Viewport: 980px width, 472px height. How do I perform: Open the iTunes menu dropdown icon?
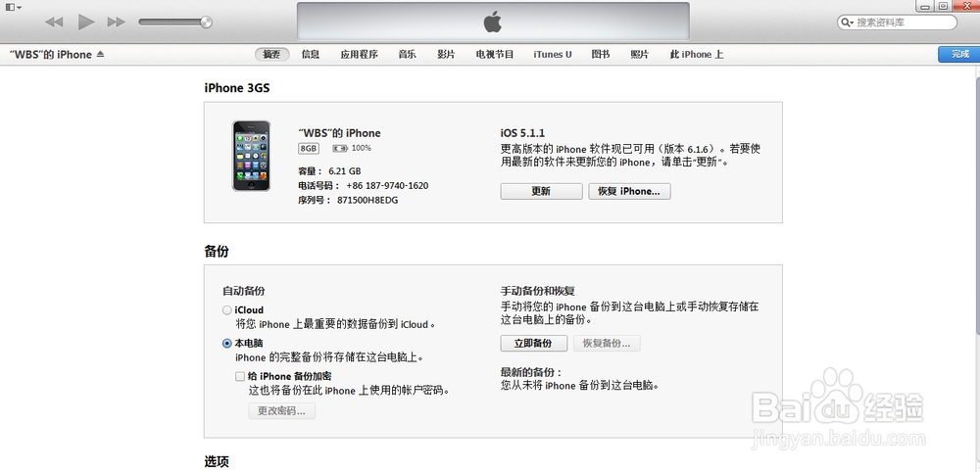pyautogui.click(x=13, y=7)
